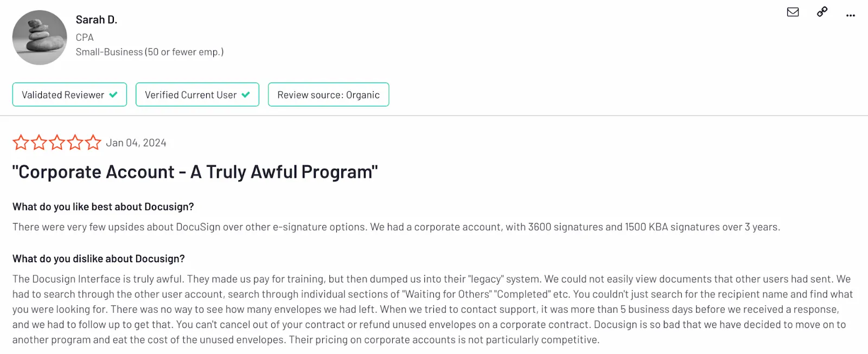Screen dimensions: 868x354
Task: Select the fifth star in the rating
Action: point(93,142)
